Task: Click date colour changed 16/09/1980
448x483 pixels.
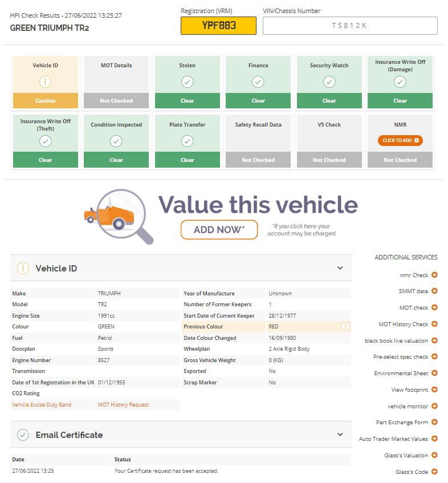Action: click(x=282, y=338)
